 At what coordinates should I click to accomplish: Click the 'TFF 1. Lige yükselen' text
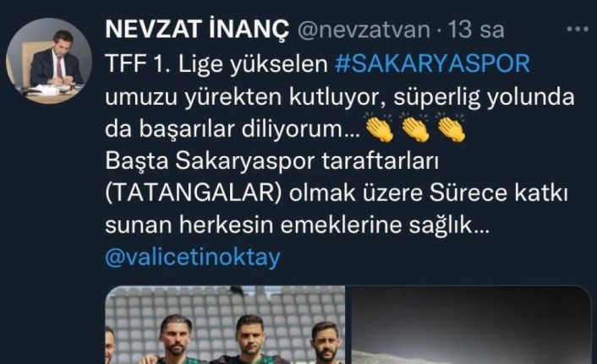[x=216, y=63]
